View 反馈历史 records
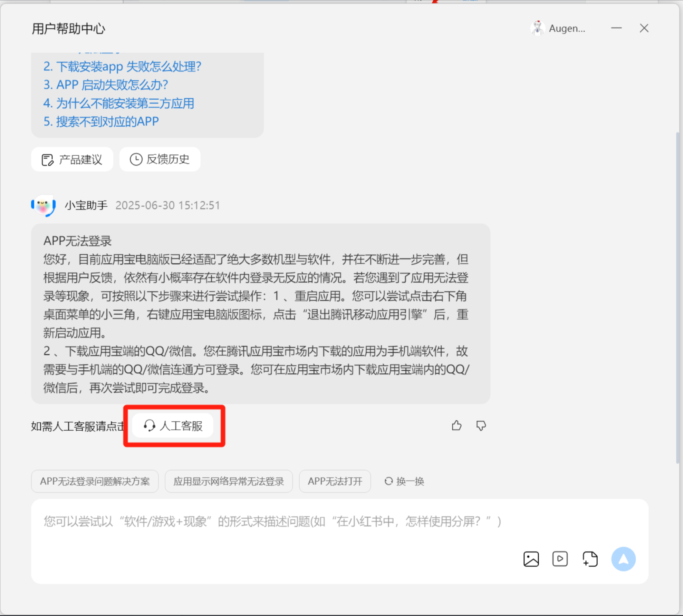Viewport: 683px width, 616px height. coord(160,159)
